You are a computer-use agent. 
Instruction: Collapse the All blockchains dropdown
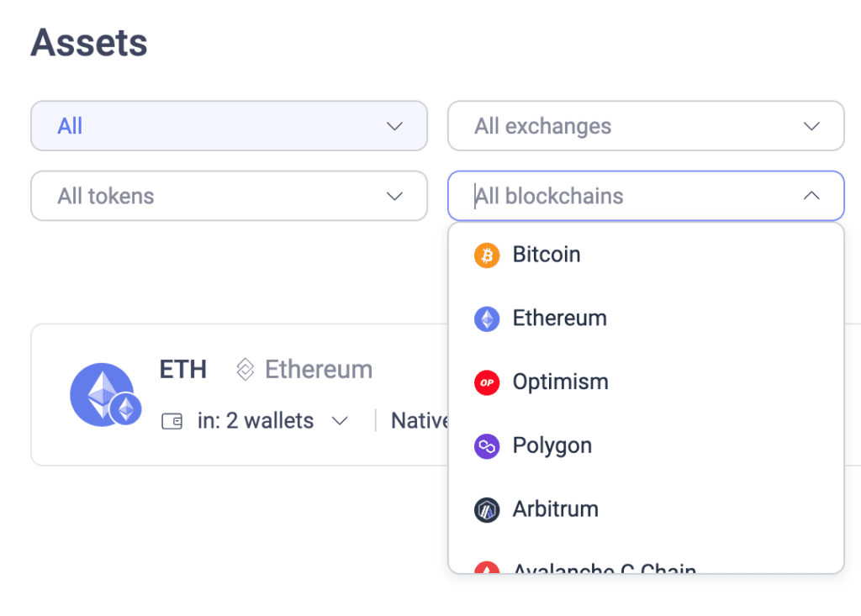[811, 196]
